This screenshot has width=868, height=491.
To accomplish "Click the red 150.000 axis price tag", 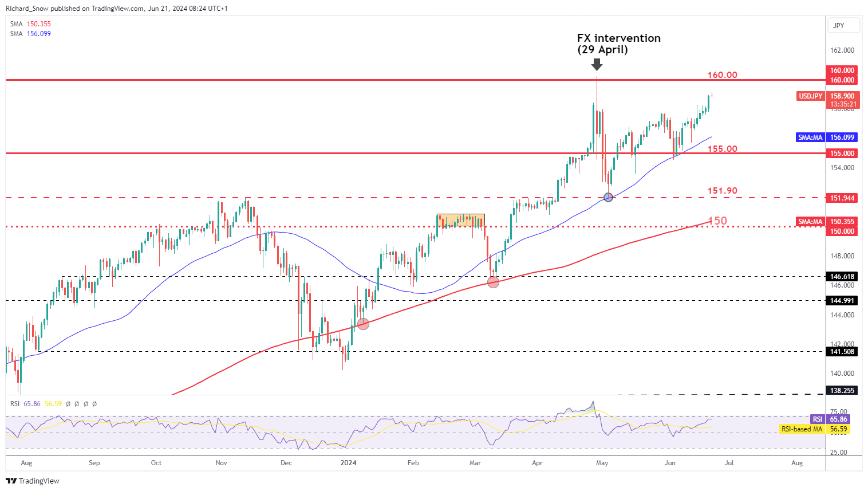I will tap(842, 231).
